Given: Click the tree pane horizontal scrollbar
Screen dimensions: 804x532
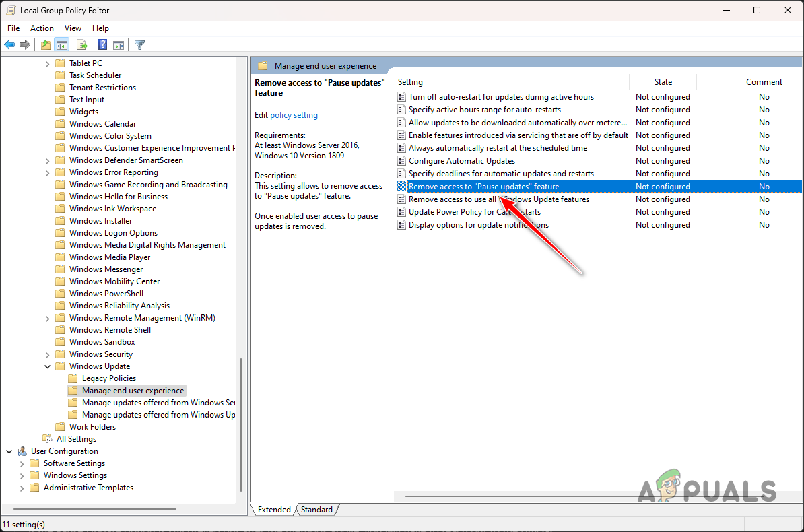Looking at the screenshot, I should point(95,509).
